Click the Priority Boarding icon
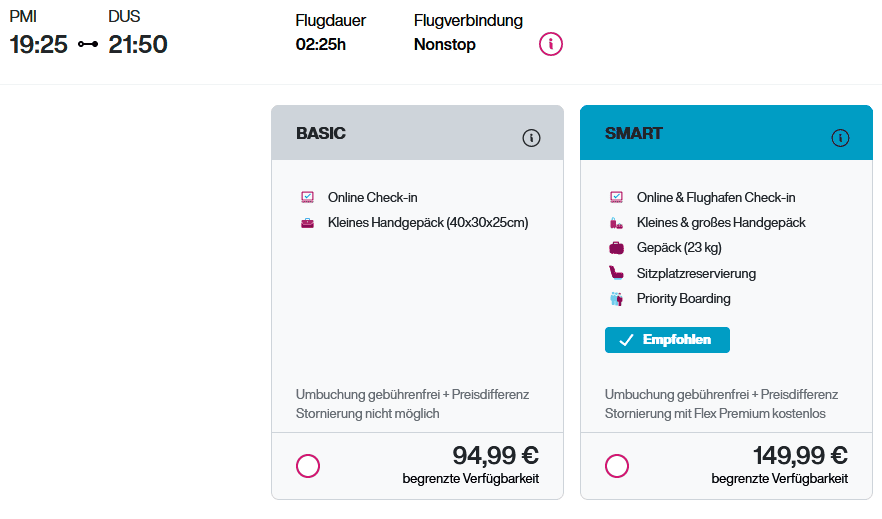The image size is (882, 519). coord(616,298)
